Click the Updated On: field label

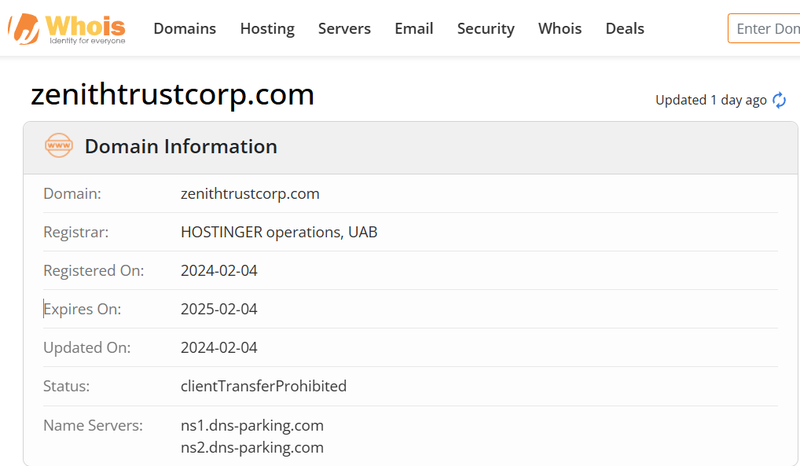point(87,348)
